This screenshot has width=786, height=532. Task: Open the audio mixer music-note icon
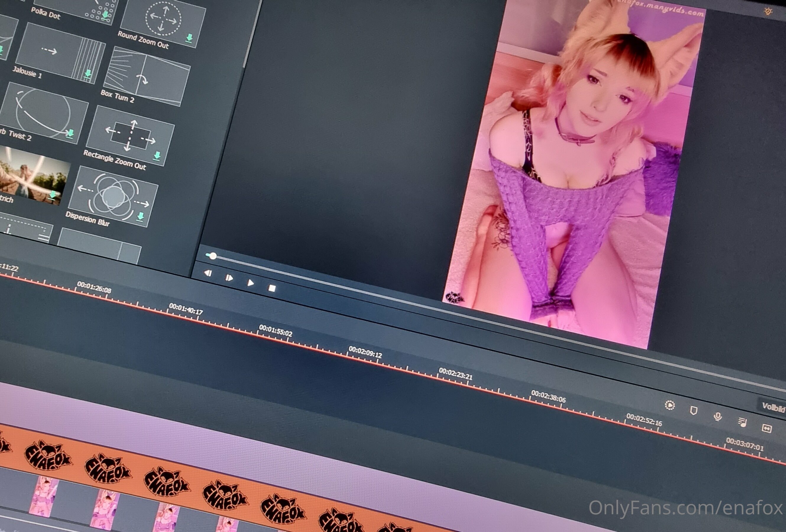tap(742, 422)
